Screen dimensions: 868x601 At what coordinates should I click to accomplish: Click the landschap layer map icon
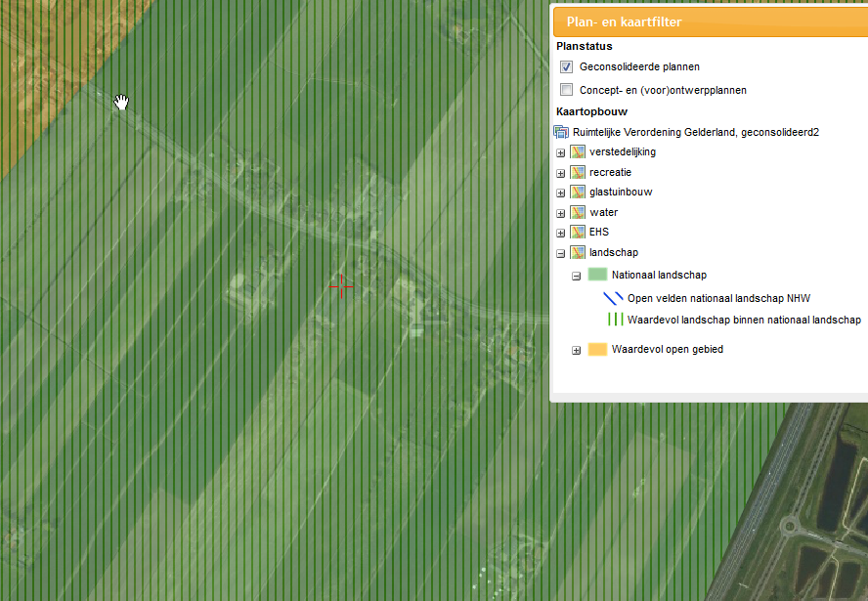pyautogui.click(x=578, y=253)
